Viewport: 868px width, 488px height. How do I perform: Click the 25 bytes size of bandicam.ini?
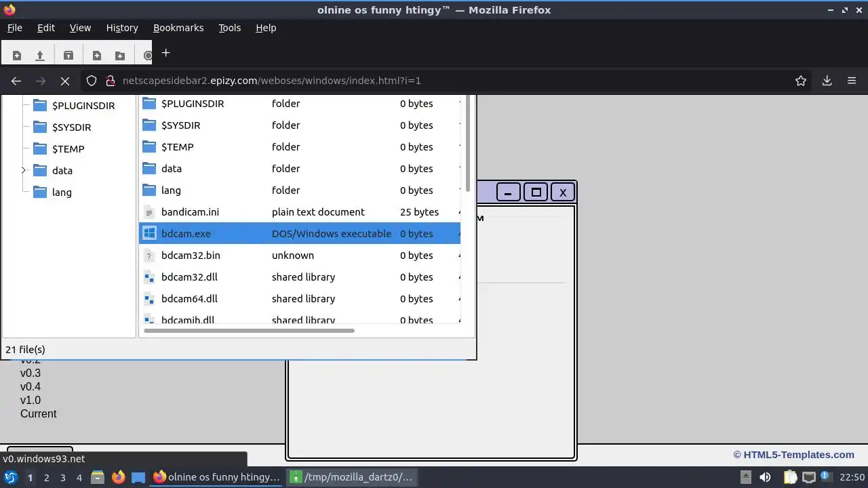coord(419,212)
